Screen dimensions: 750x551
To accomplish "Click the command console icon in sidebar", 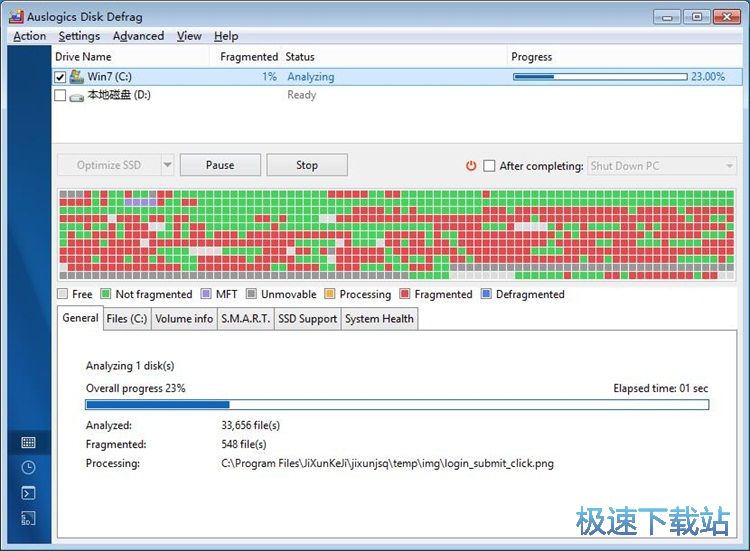I will coord(28,493).
